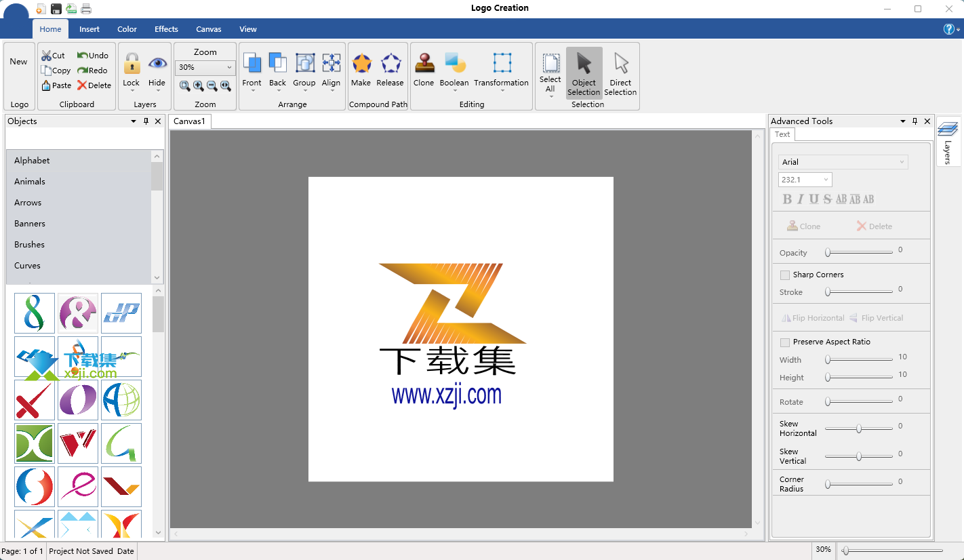
Task: Open the Advanced Tools panel options arrow
Action: [903, 121]
